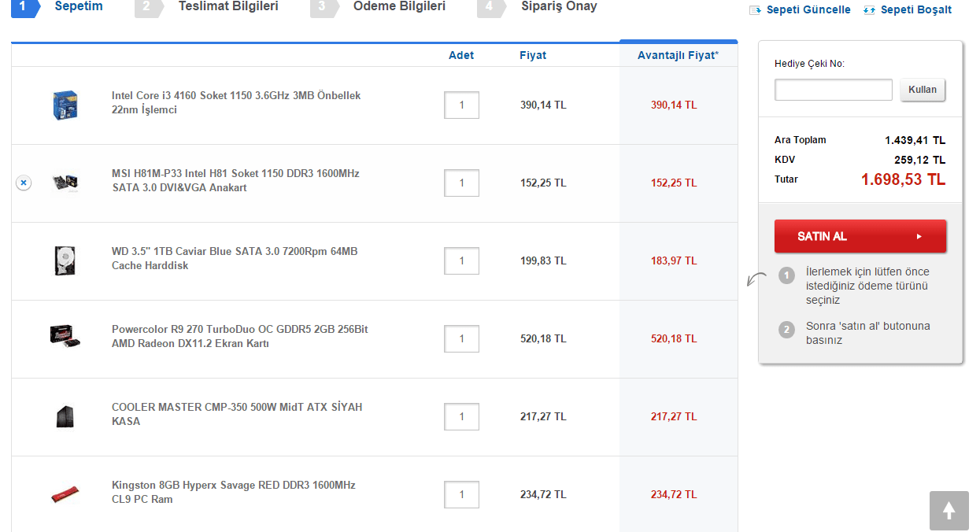
Task: Click the MSI motherboard product image
Action: [x=65, y=183]
